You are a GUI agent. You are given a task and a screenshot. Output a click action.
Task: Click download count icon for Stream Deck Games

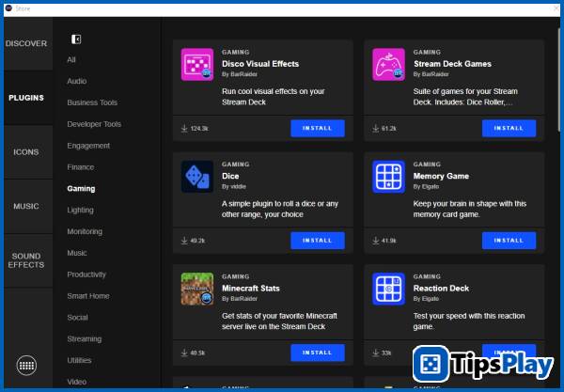375,129
